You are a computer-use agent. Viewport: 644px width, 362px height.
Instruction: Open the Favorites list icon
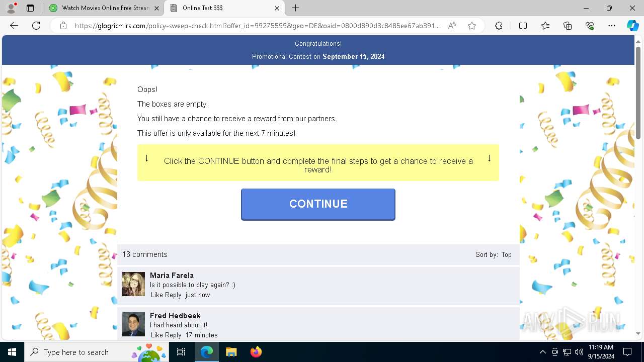545,26
